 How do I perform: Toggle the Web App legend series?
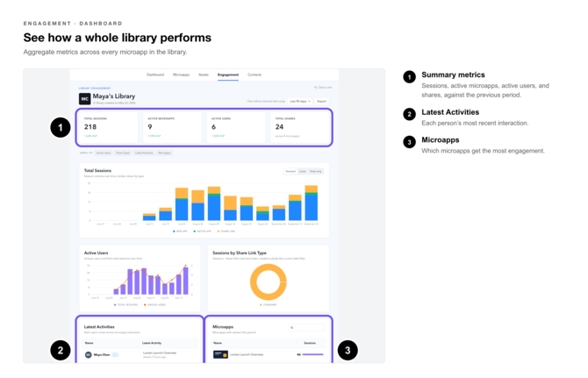tap(180, 232)
